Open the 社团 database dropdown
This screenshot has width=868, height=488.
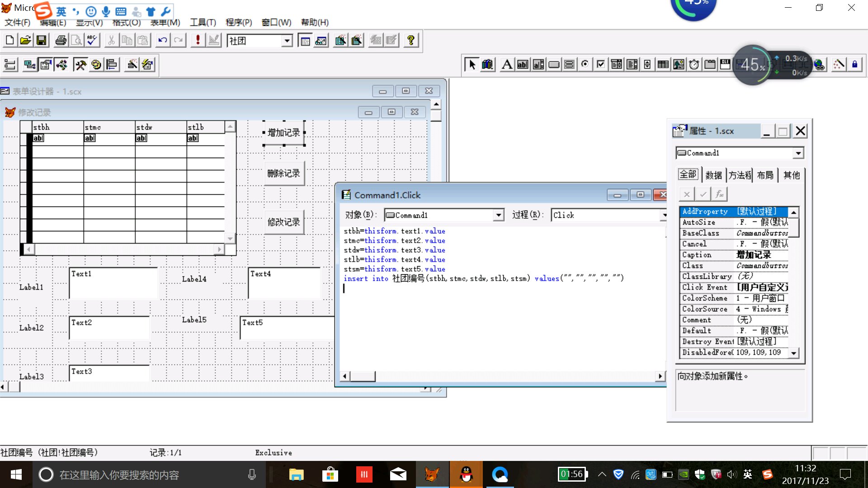[287, 41]
